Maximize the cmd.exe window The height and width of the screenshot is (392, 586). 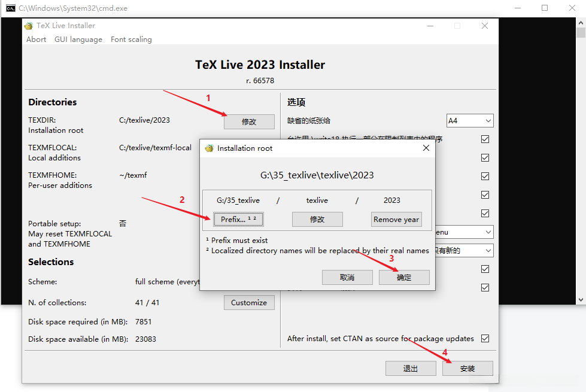(x=545, y=8)
